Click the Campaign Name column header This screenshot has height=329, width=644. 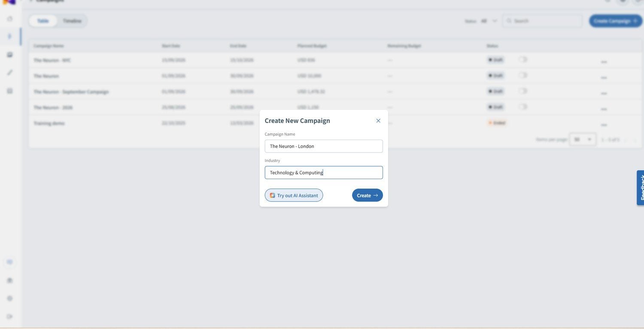[x=49, y=46]
